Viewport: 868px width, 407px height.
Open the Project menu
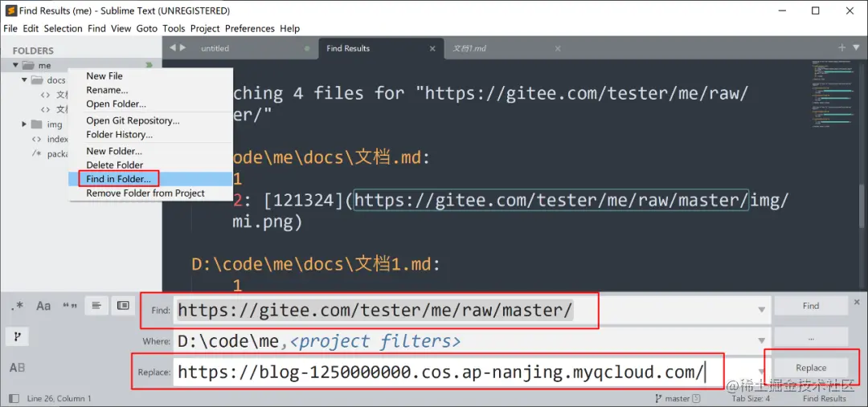(205, 29)
